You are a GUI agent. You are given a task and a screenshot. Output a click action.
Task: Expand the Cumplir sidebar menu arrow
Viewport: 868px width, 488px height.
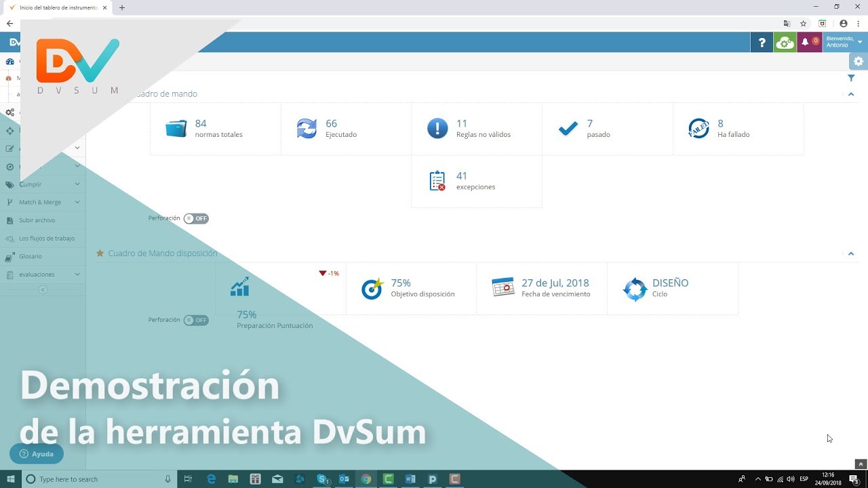point(77,184)
